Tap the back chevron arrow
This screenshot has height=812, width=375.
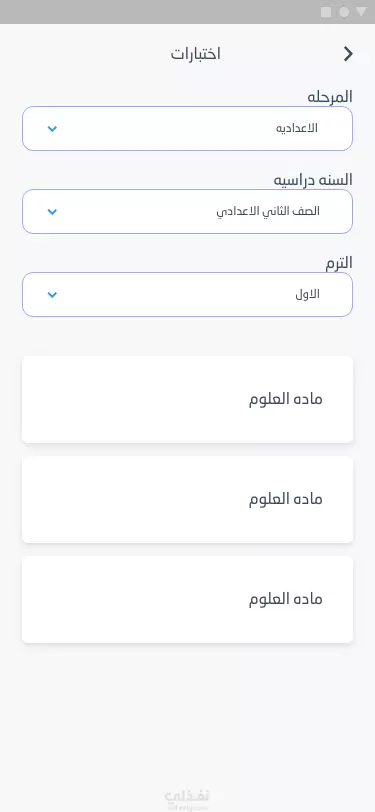coord(348,54)
